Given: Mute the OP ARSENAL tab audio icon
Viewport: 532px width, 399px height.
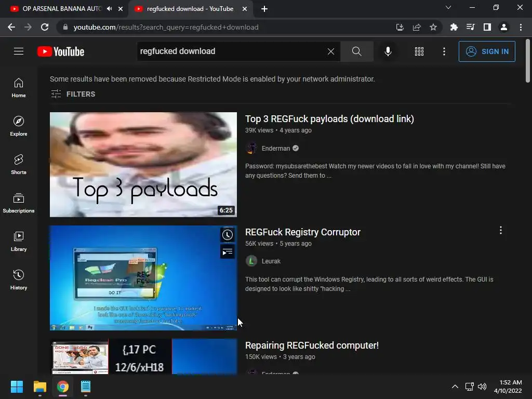Looking at the screenshot, I should click(109, 9).
